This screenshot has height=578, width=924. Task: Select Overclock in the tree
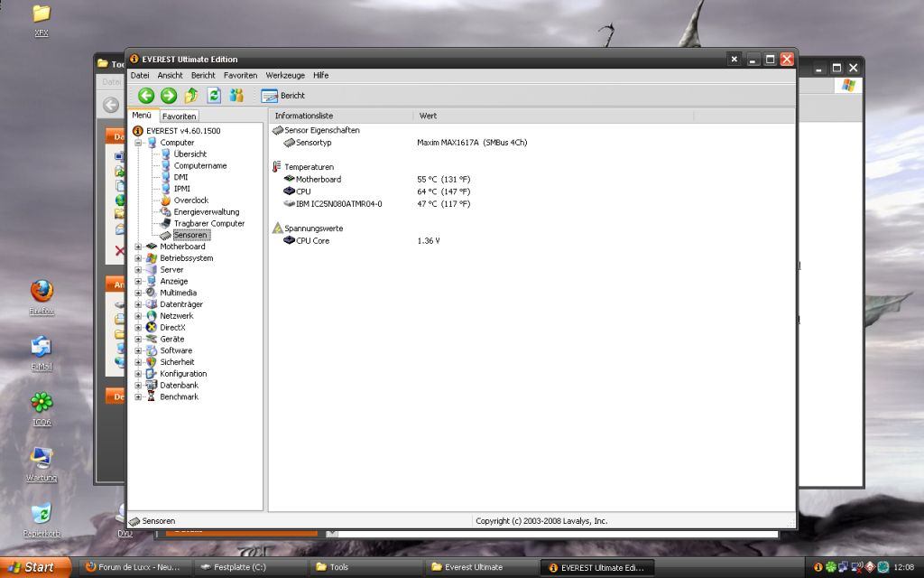(x=191, y=200)
